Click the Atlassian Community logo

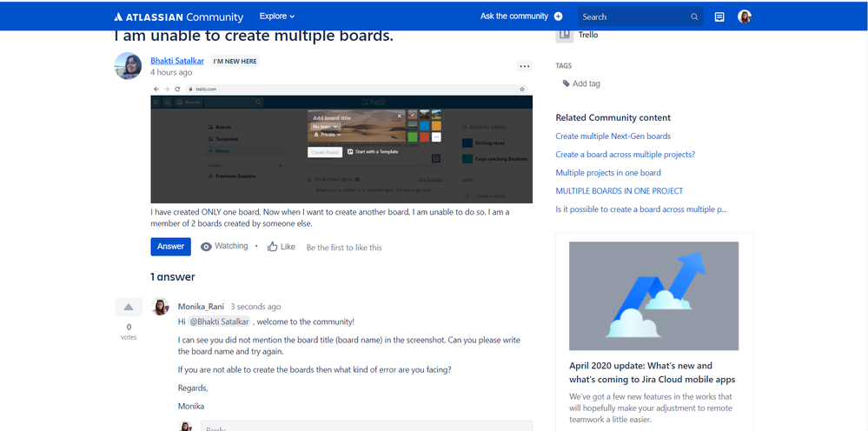click(179, 17)
